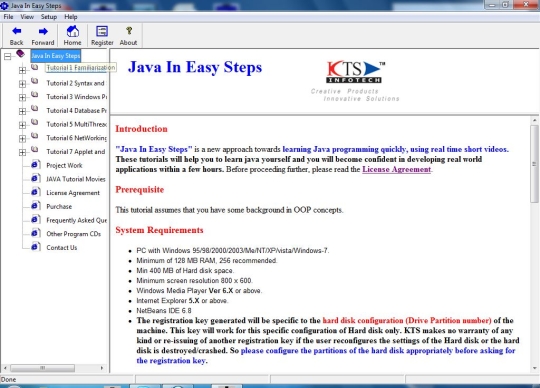
Task: Click 'Done' in the status bar
Action: pos(9,379)
